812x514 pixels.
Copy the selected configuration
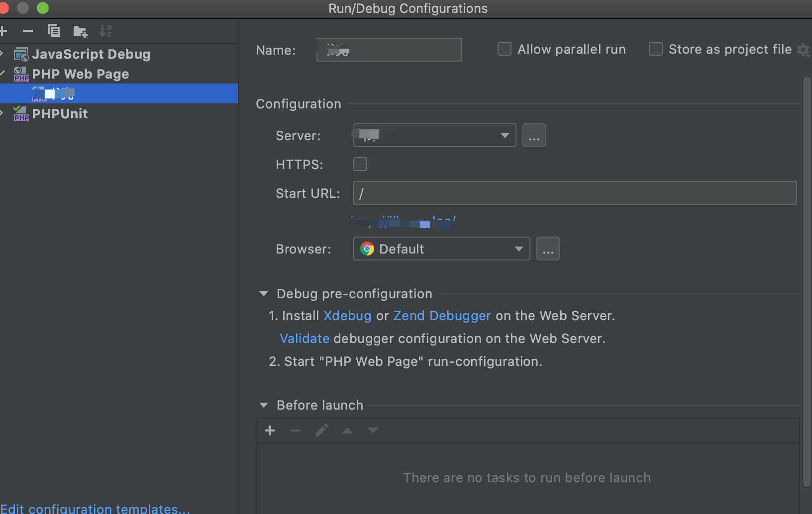click(54, 31)
